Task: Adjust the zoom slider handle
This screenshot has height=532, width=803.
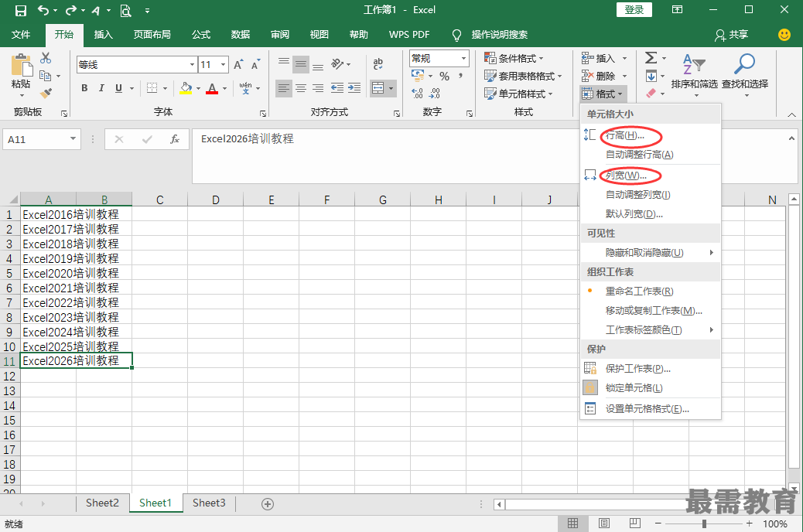Action: coord(704,523)
